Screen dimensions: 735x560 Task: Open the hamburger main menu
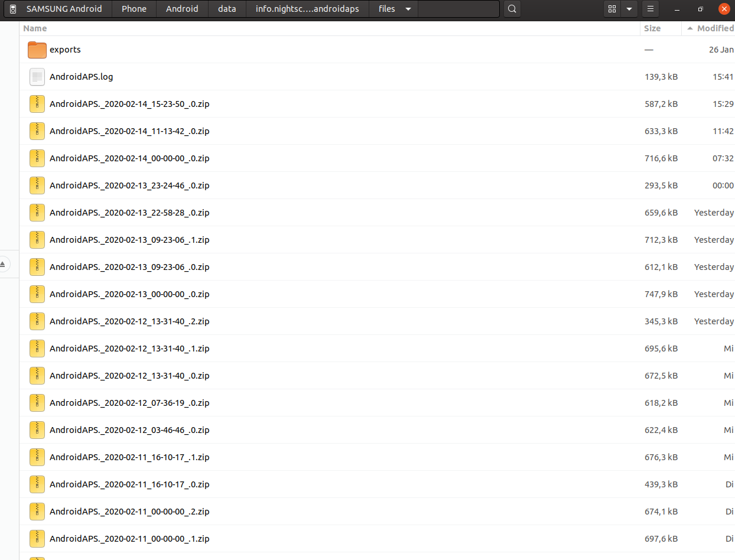[x=650, y=9]
